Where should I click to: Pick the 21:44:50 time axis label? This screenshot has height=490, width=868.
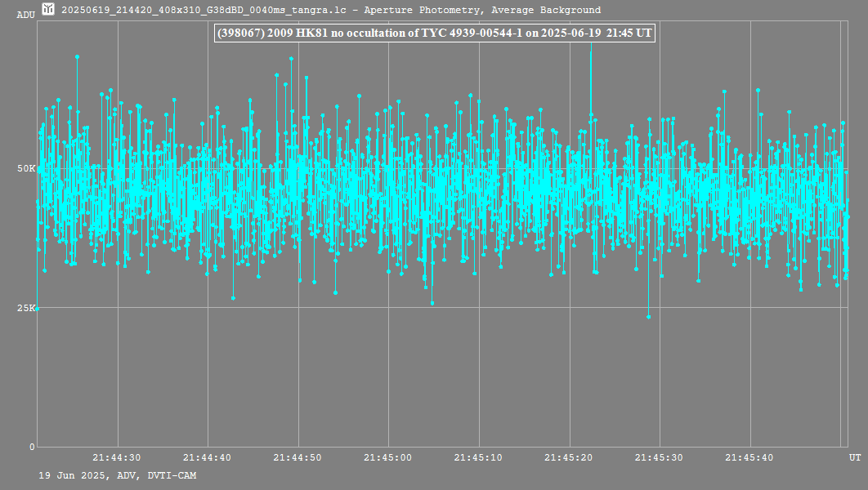tap(298, 457)
